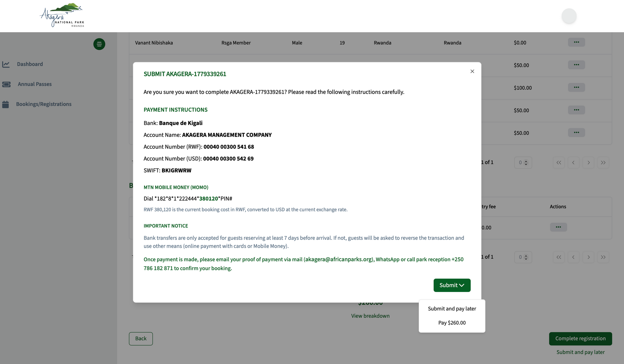
Task: Click the SWIFT code BKIGRWRW
Action: tap(176, 170)
